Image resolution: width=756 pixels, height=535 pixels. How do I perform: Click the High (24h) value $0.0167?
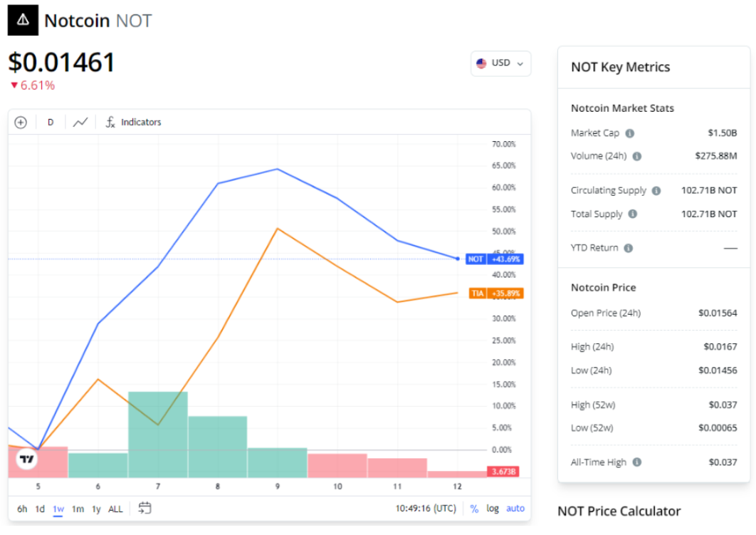click(x=720, y=347)
